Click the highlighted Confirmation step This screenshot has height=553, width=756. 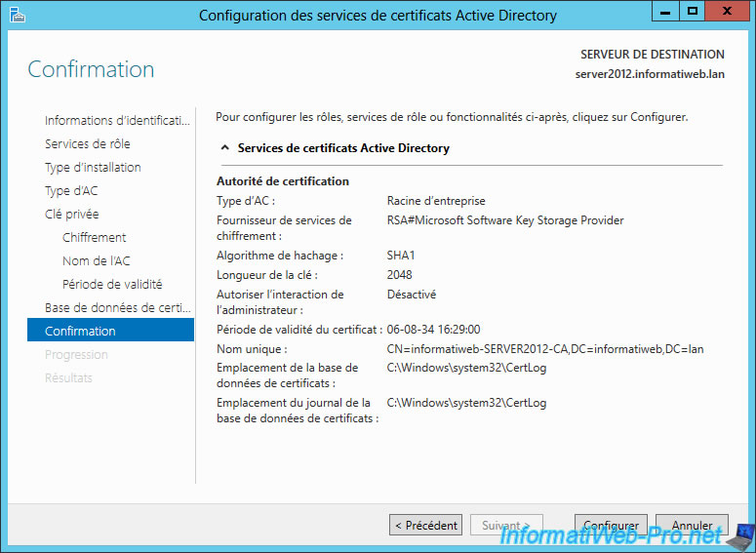[111, 330]
